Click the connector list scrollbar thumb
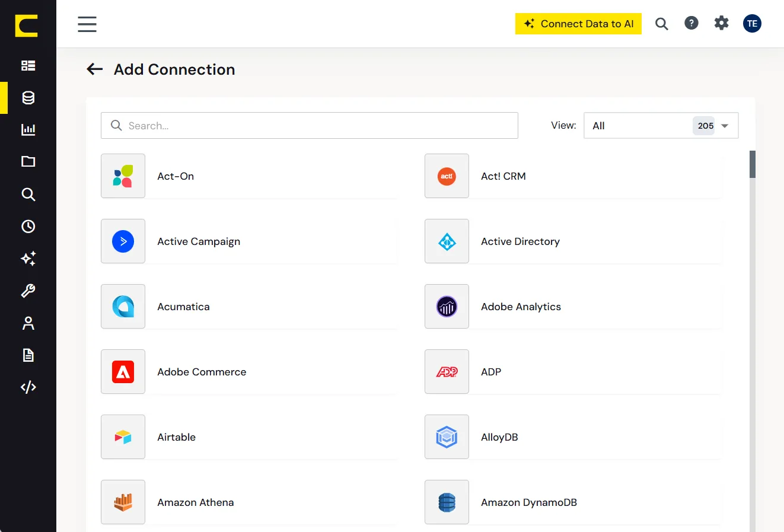Viewport: 784px width, 532px height. [752, 164]
